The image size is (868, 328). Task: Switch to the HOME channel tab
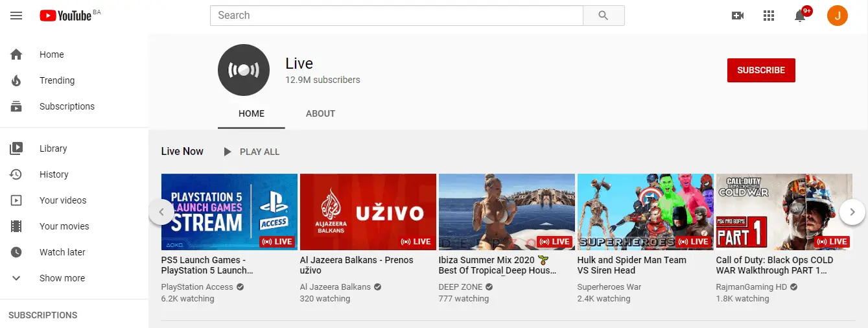click(252, 113)
